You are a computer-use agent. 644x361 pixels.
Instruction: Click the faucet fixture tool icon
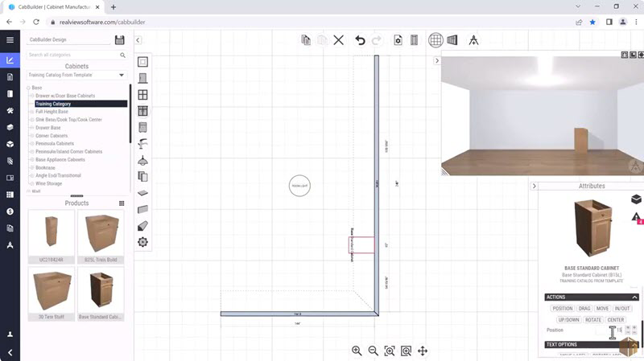[142, 144]
